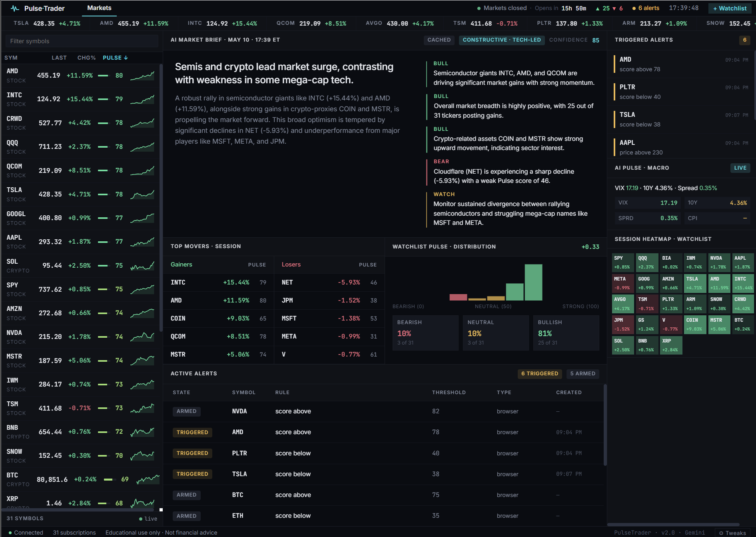Click the AMZN sparkline chart in symbol list
756x537 pixels.
[142, 313]
